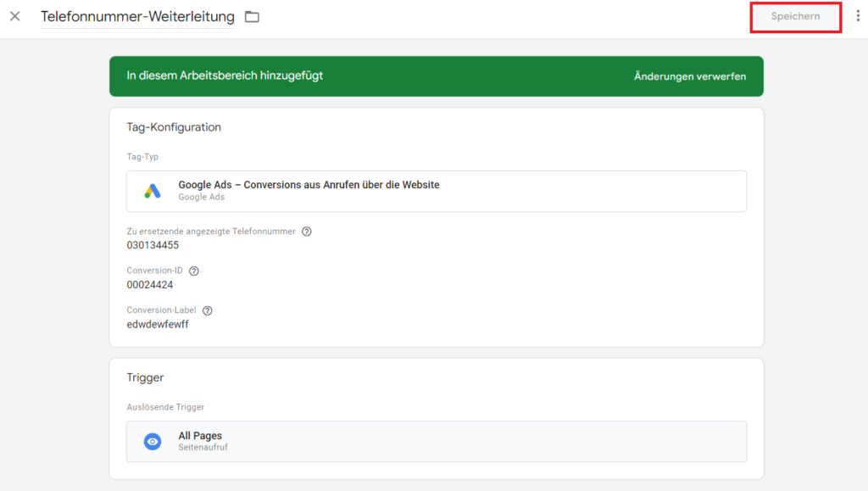868x491 pixels.
Task: Open help for Zu ersetzende angezeigte Telefonnummer
Action: (x=307, y=232)
